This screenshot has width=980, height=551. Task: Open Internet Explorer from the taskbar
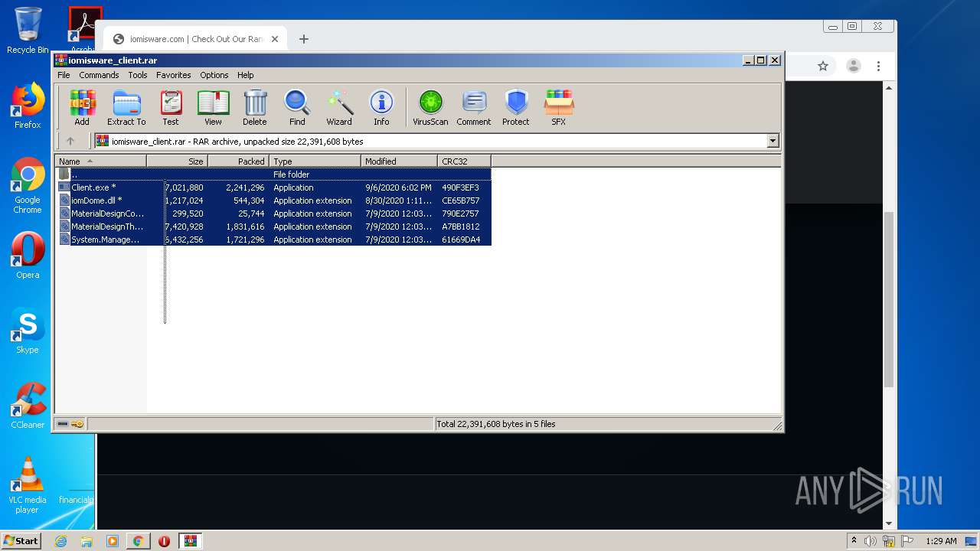pyautogui.click(x=60, y=541)
